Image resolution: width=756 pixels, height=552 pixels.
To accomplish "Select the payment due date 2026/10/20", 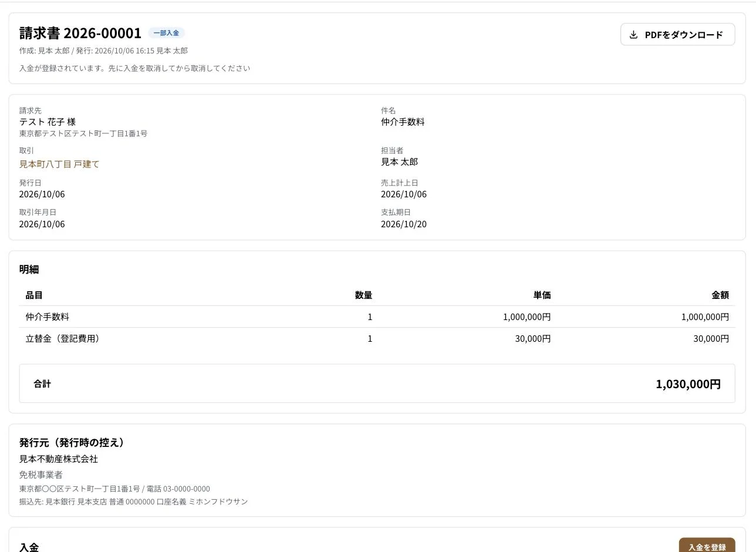I will coord(404,224).
